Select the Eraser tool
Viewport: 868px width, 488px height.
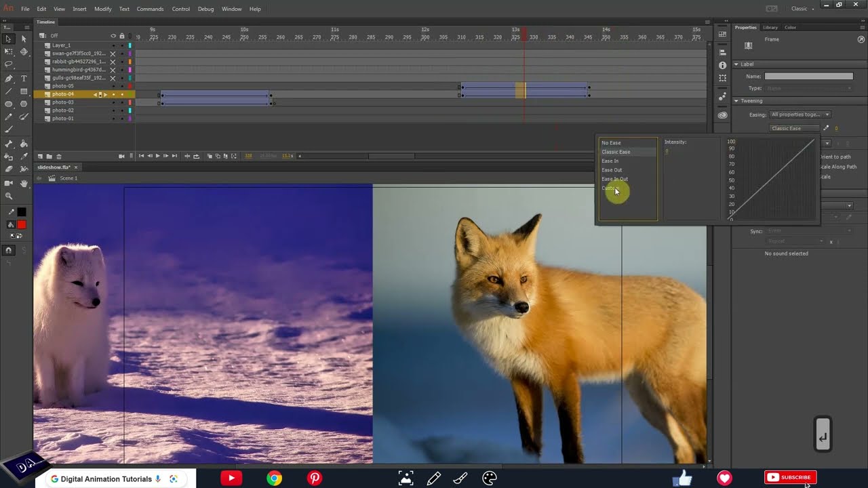pos(9,169)
